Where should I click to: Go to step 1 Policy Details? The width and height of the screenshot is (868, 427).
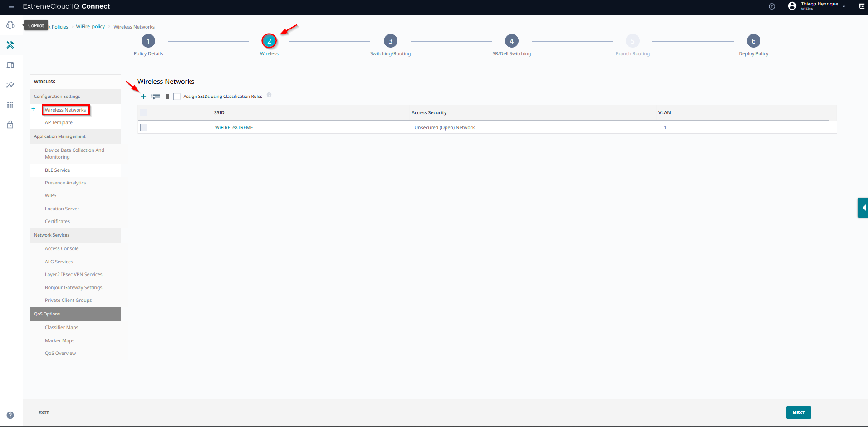(148, 41)
